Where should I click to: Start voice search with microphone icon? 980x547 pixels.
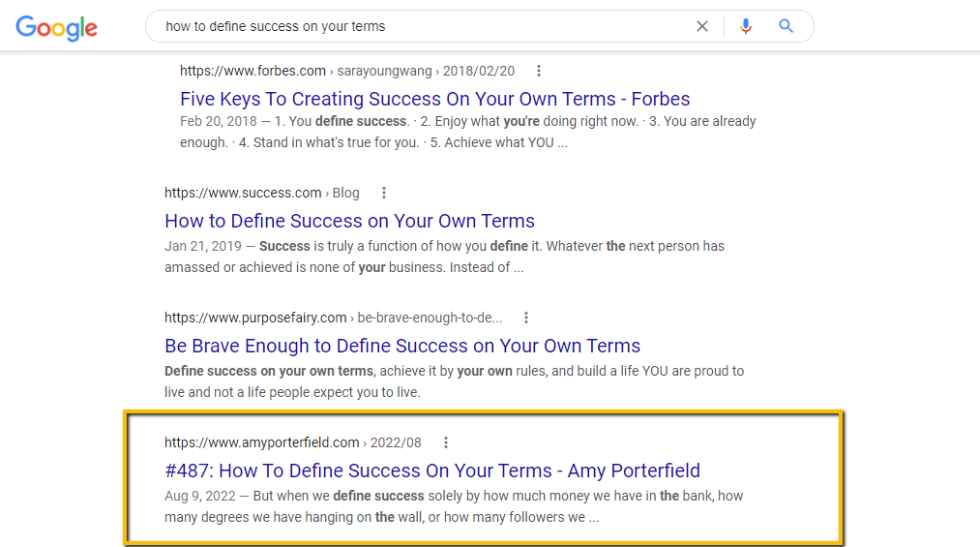(x=746, y=26)
